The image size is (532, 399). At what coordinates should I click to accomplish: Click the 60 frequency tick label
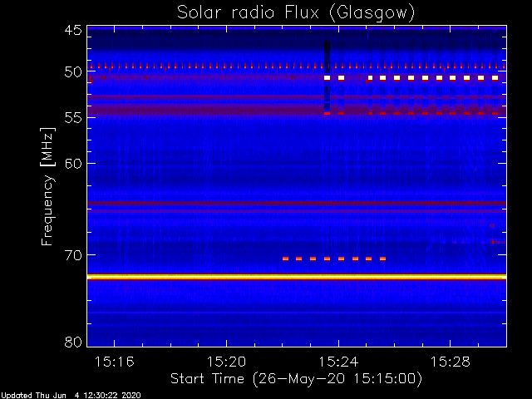tap(73, 163)
